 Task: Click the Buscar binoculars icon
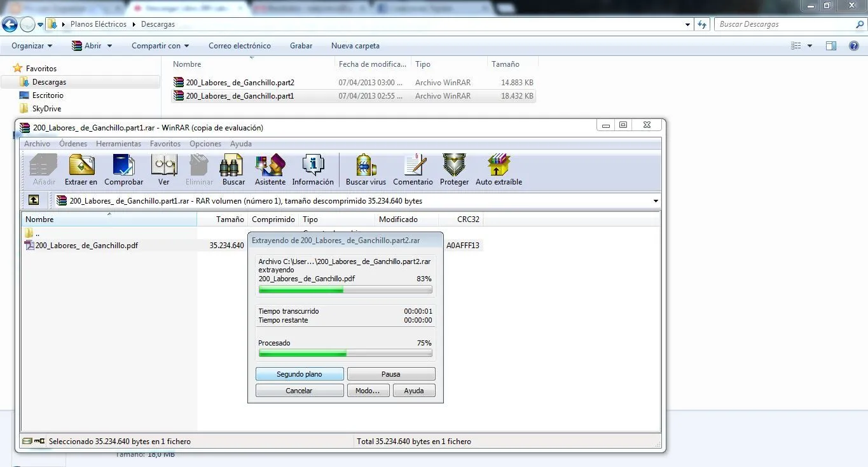(233, 170)
